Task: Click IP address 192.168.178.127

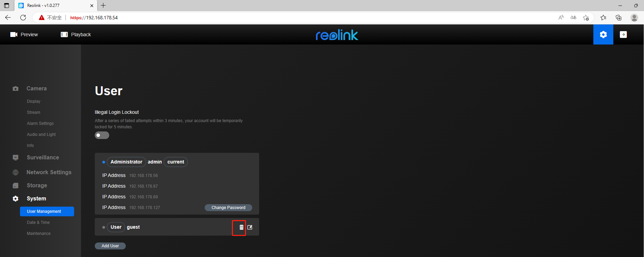Action: tap(145, 208)
